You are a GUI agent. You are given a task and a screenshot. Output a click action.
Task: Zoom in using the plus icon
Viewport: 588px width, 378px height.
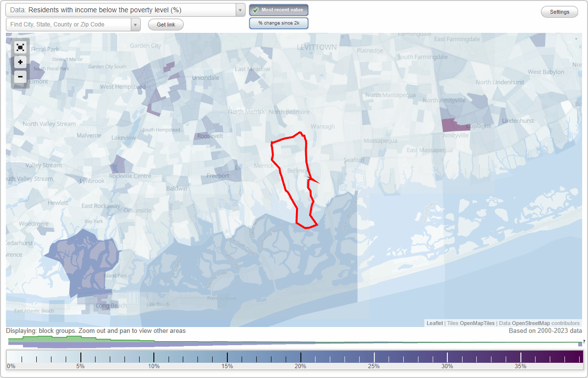tap(20, 62)
